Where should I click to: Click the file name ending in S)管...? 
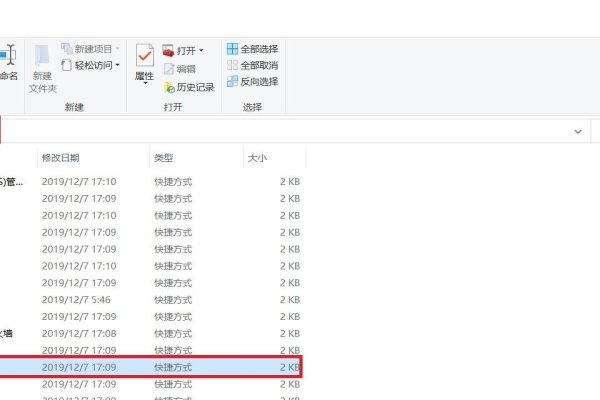tap(11, 182)
